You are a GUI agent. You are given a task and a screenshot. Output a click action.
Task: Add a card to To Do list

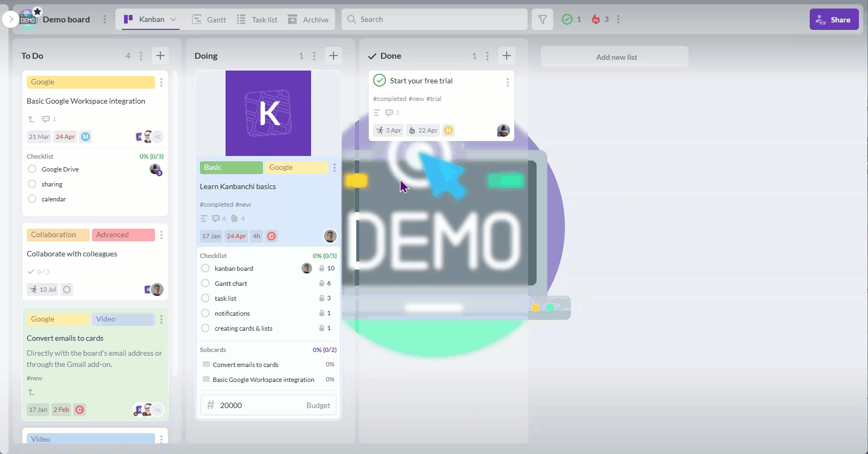(160, 56)
